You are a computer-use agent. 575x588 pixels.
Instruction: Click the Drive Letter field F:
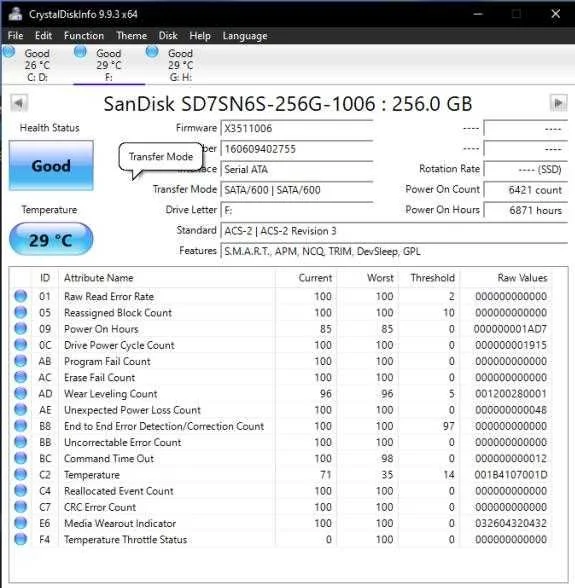pos(297,210)
